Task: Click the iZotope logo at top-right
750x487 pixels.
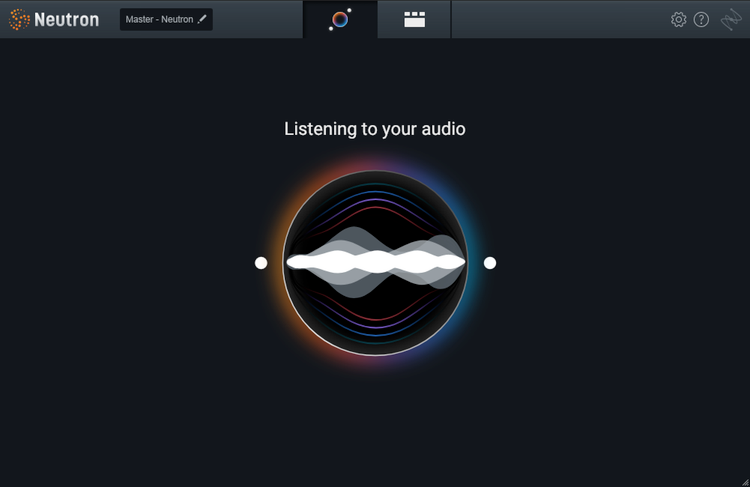Action: click(731, 20)
